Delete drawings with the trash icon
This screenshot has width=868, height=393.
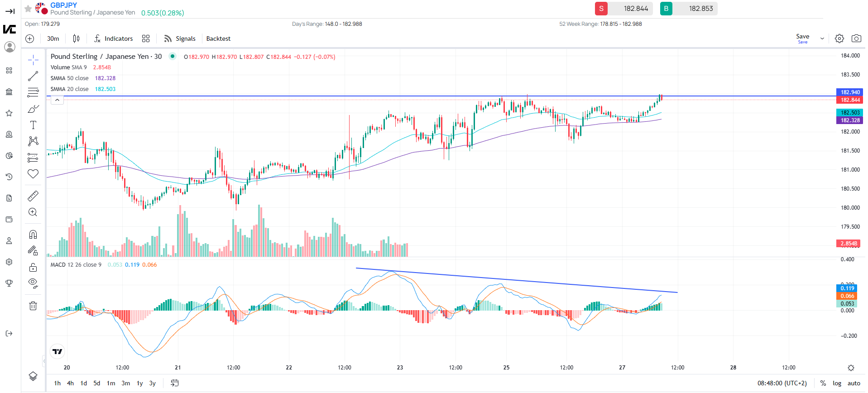tap(33, 306)
